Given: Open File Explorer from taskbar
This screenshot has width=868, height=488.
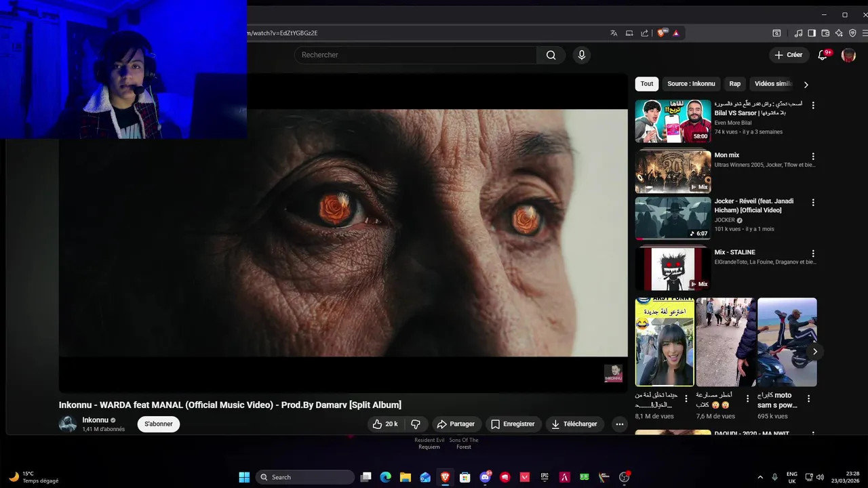Looking at the screenshot, I should point(406,477).
